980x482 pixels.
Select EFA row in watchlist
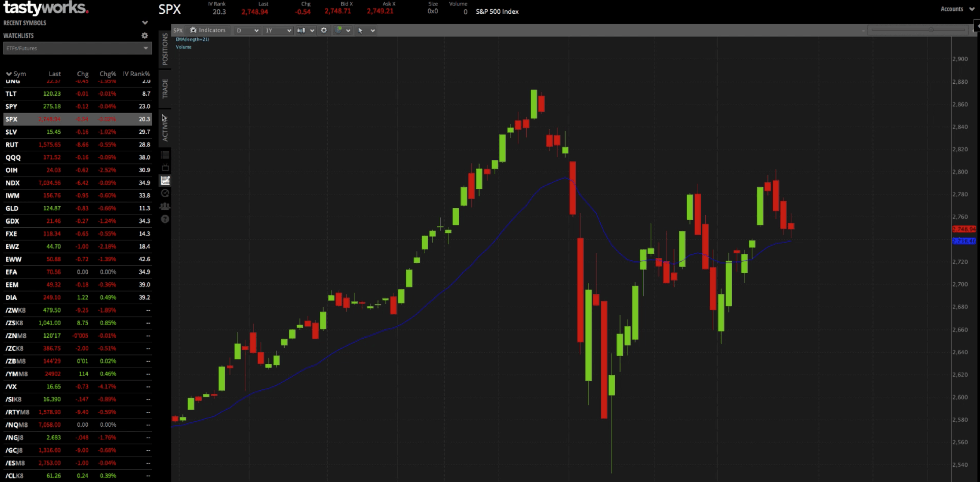(78, 272)
